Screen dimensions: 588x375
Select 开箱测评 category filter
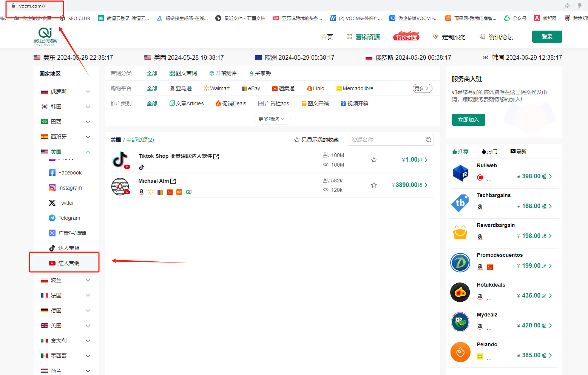[223, 73]
